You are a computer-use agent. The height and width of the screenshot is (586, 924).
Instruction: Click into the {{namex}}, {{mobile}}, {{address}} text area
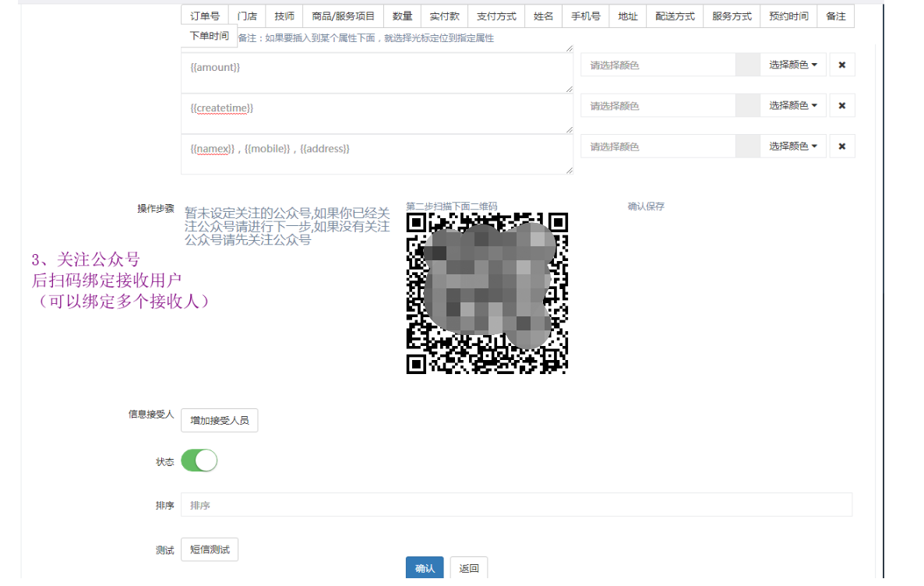377,154
